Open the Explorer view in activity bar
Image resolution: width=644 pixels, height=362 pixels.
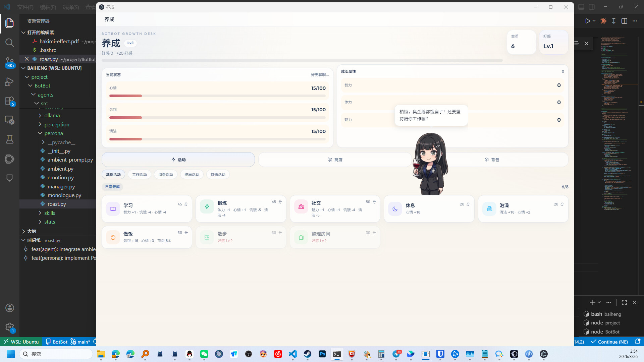coord(9,23)
